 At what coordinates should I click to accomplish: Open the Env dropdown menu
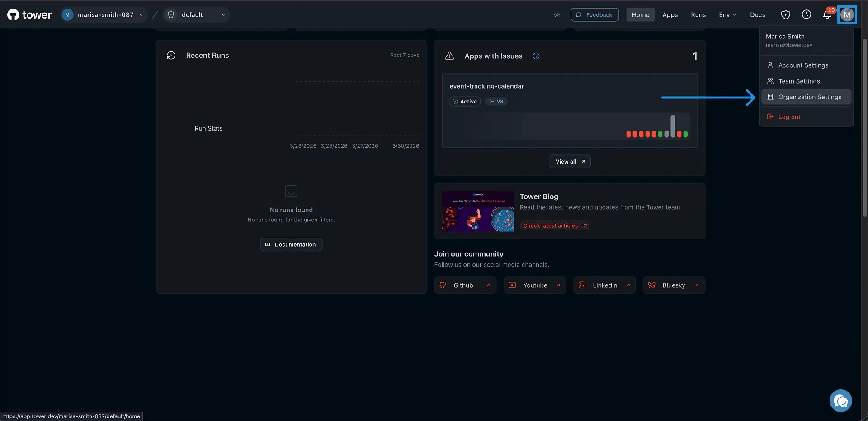coord(727,15)
